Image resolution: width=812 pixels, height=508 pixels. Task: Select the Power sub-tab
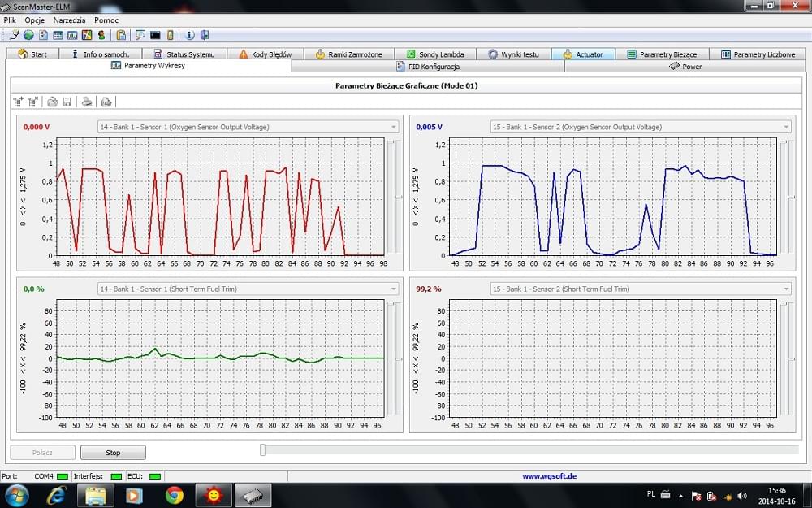point(685,67)
